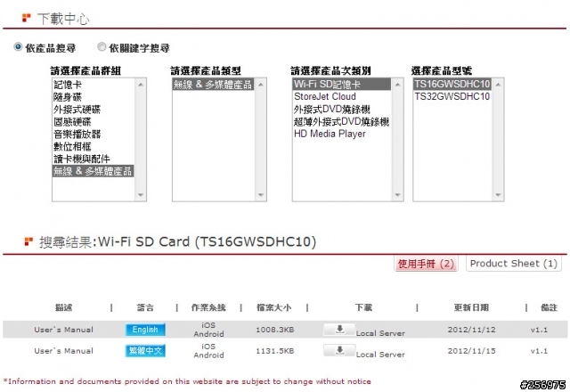Click Local Server link in English manual row
570x392 pixels.
click(380, 333)
